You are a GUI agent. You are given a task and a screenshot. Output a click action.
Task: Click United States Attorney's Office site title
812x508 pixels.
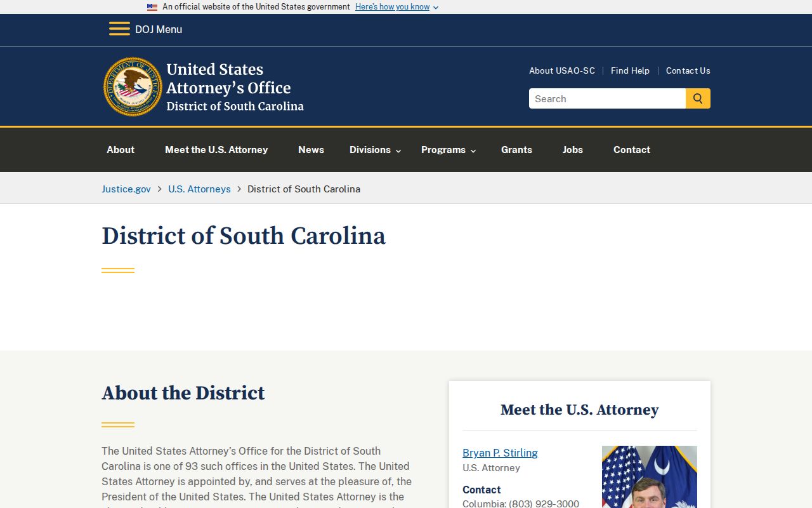[235, 87]
